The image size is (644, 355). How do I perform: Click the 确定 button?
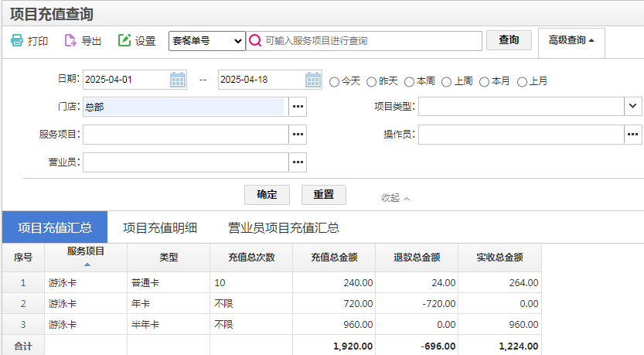coord(267,195)
